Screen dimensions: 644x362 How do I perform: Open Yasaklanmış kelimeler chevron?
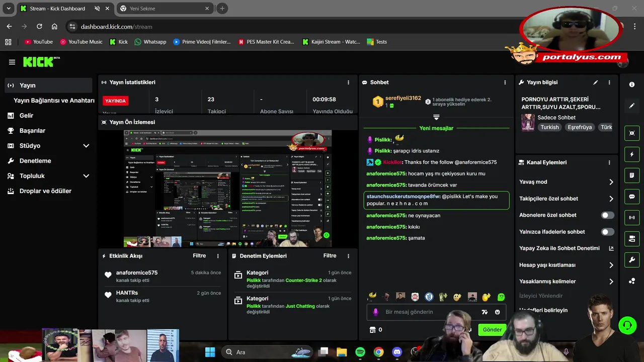pyautogui.click(x=611, y=282)
